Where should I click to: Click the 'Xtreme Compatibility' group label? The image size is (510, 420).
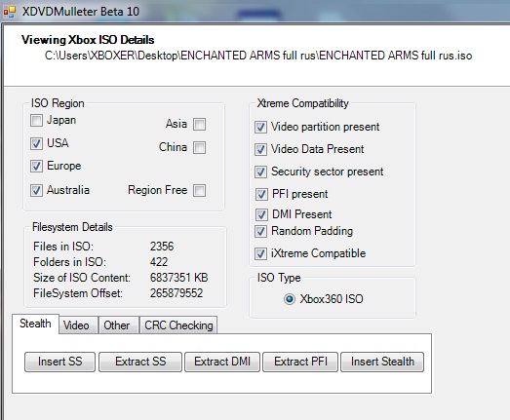303,103
